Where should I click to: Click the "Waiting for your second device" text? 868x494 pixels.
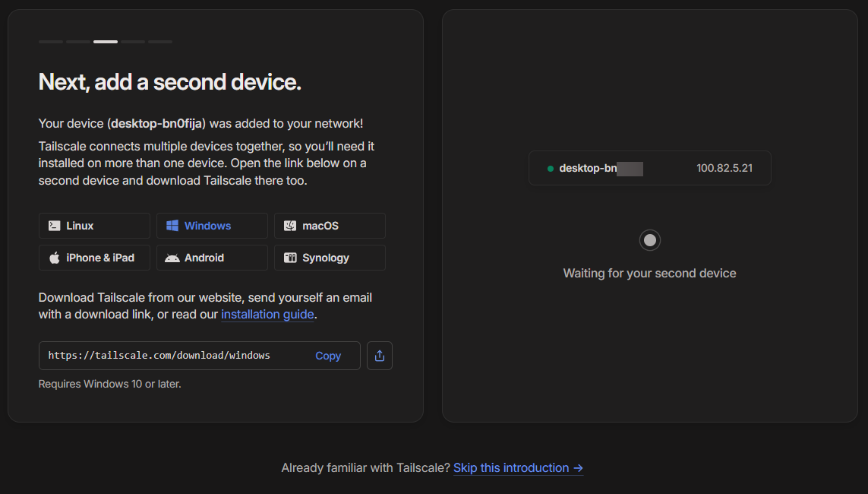(650, 273)
